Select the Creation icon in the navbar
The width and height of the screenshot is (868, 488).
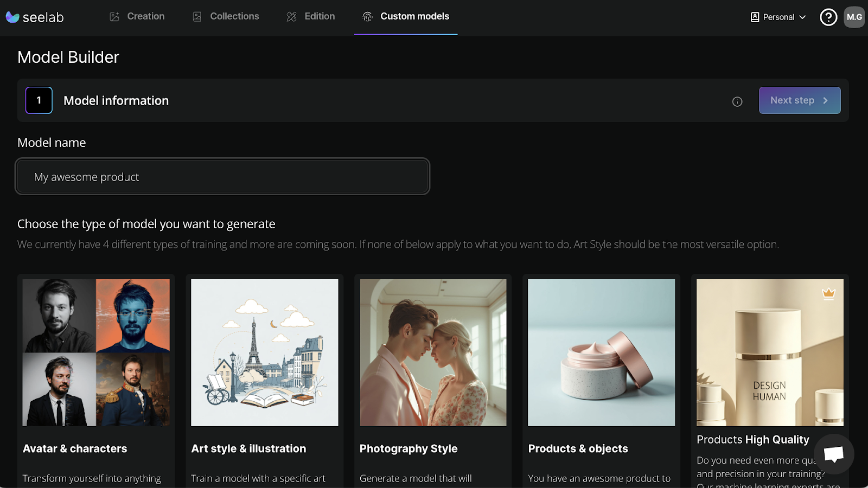click(x=113, y=17)
